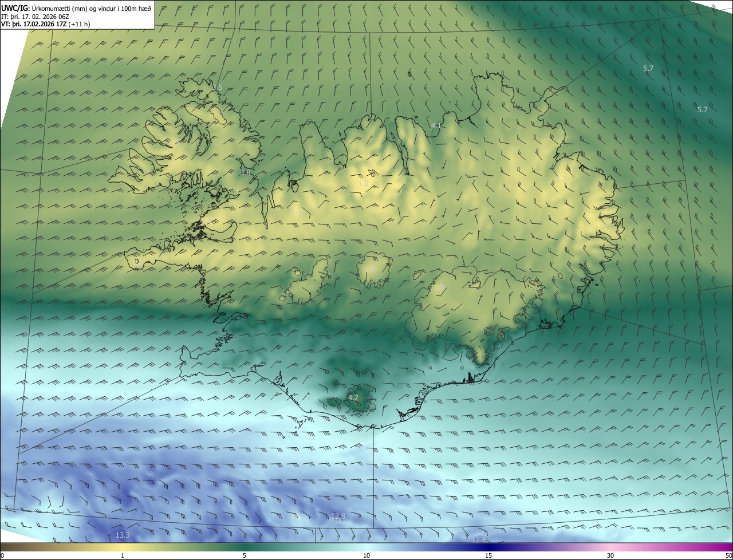Image resolution: width=733 pixels, height=560 pixels.
Task: Click the 5 tick on the color scale
Action: pos(245,555)
